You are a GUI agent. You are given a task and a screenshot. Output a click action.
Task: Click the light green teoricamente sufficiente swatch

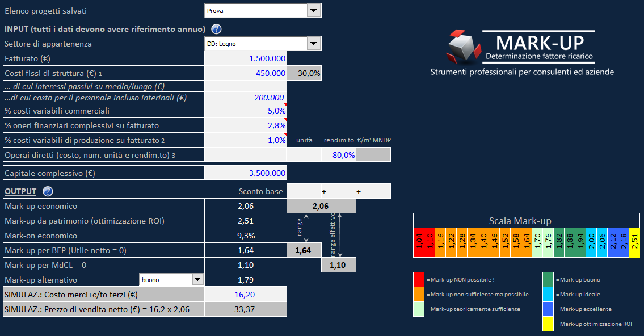pyautogui.click(x=419, y=309)
